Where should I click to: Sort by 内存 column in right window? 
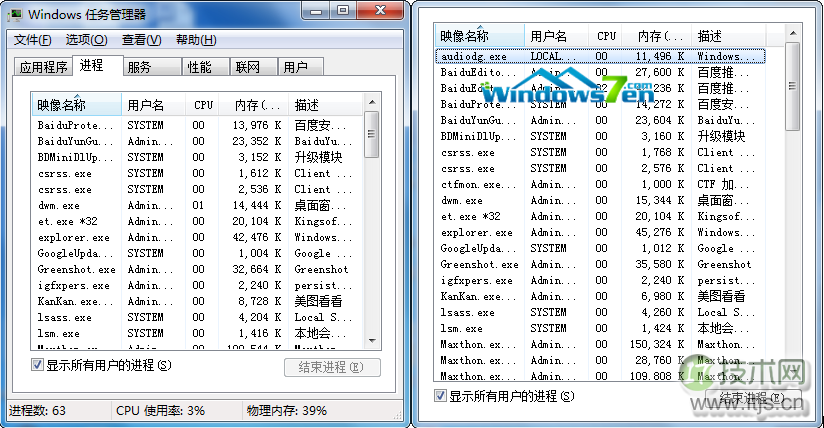tap(657, 36)
